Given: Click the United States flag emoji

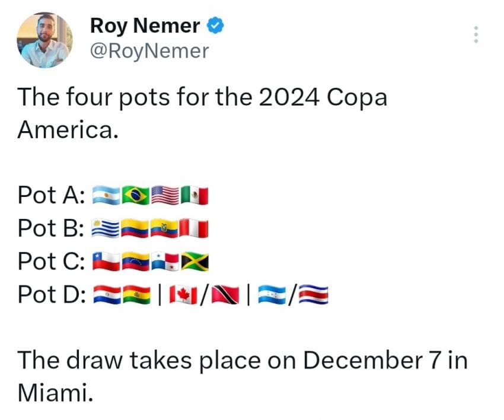Looking at the screenshot, I should (x=165, y=195).
